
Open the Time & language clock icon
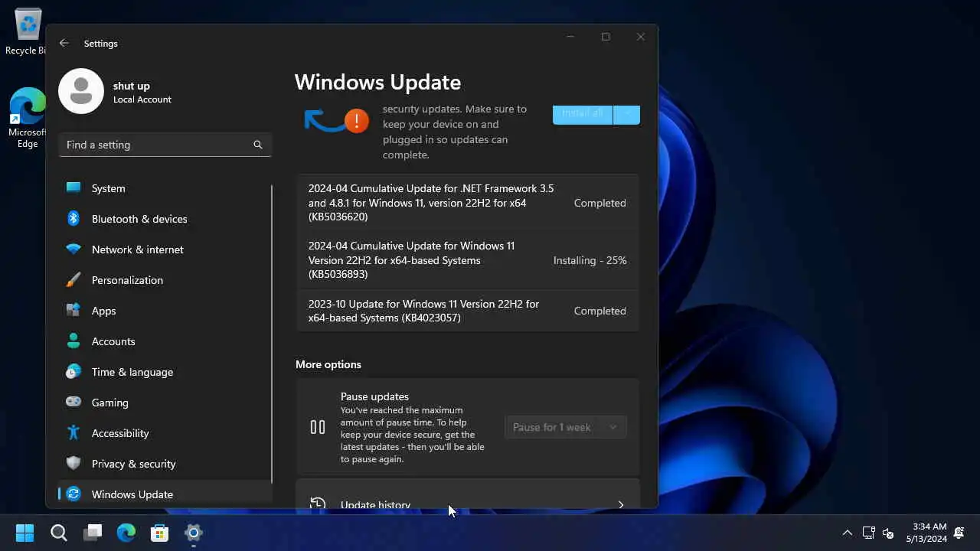73,371
